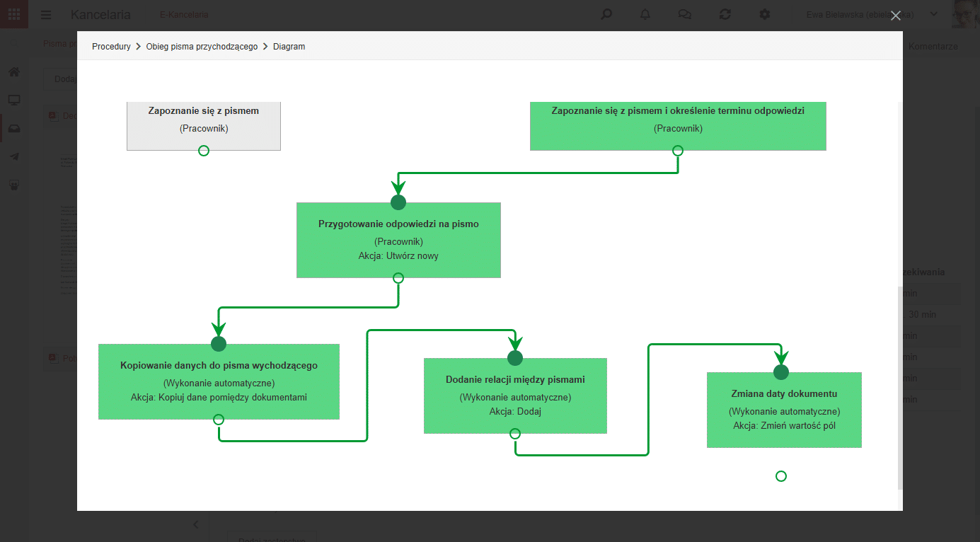Toggle the hamburger menu icon
Viewport: 980px width, 542px height.
[x=46, y=14]
